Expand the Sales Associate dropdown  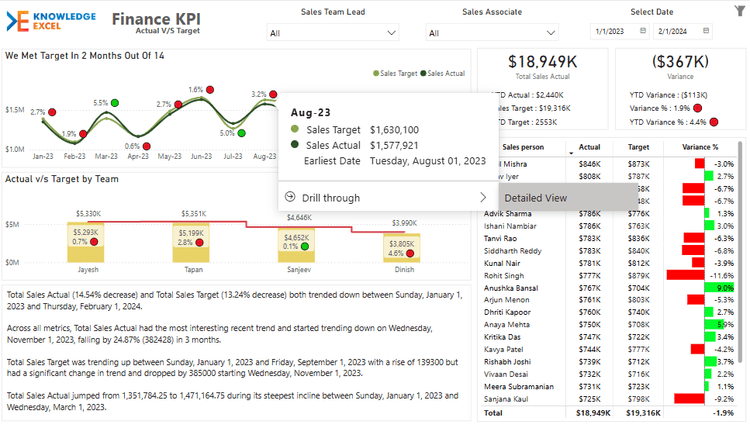pos(552,33)
